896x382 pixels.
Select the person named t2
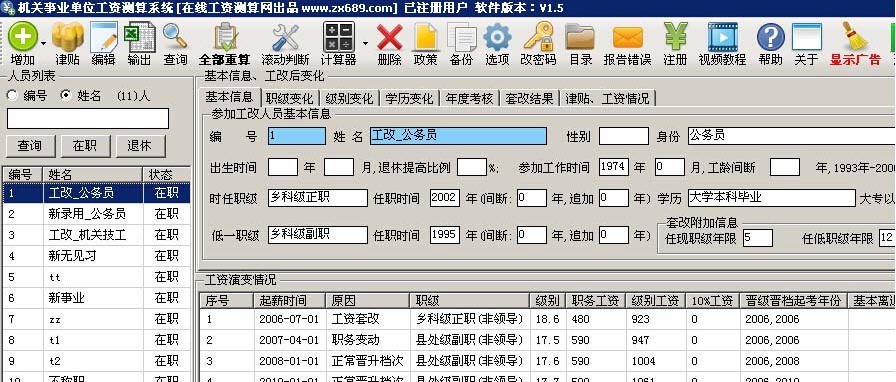[97, 361]
